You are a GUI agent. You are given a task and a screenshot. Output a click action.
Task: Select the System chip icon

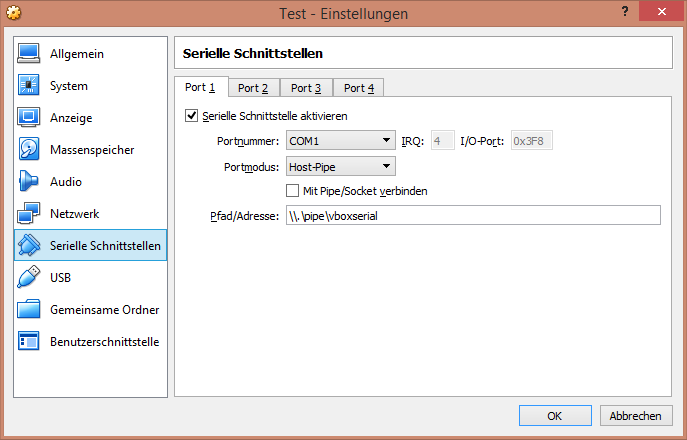coord(28,86)
